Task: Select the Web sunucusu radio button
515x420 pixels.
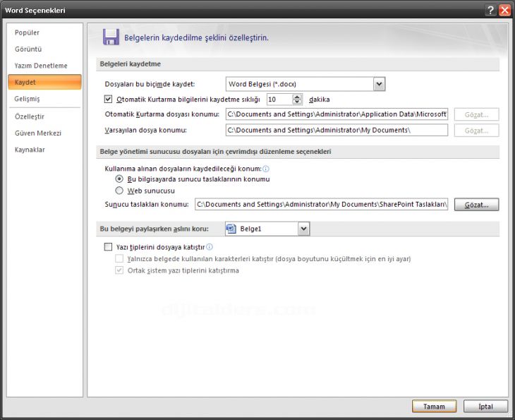Action: pos(119,191)
